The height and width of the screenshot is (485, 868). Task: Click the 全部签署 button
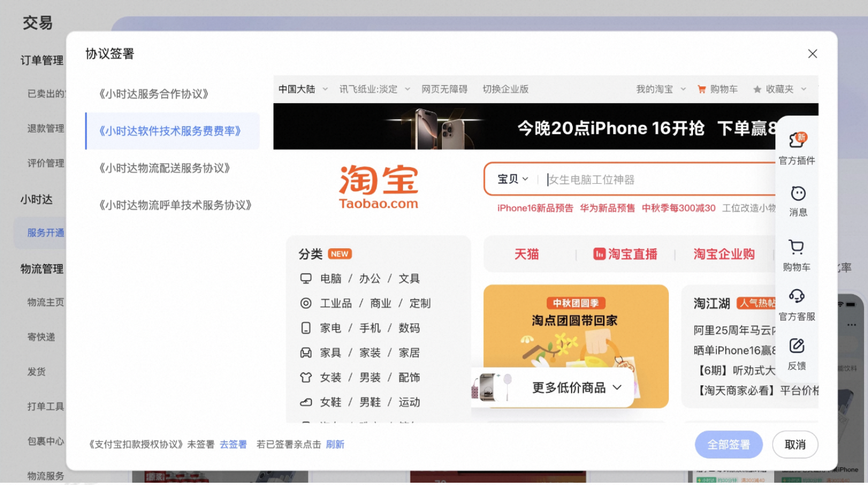point(729,445)
